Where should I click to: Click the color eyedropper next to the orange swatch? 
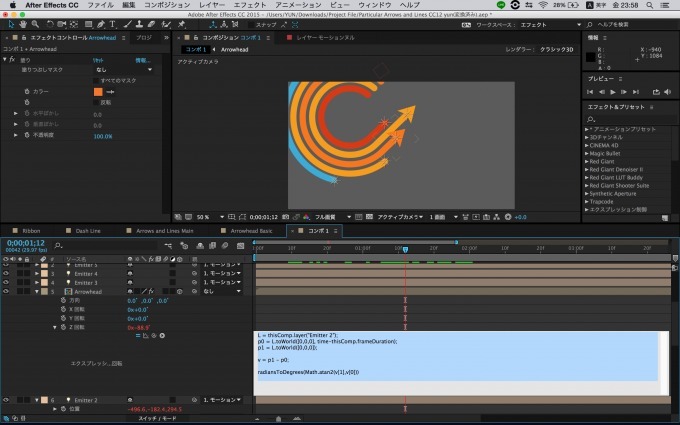(110, 91)
